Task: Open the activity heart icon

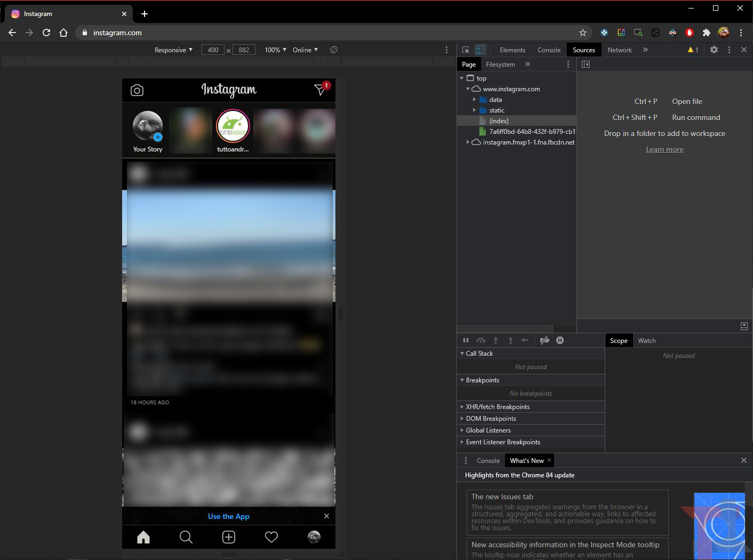Action: (271, 537)
